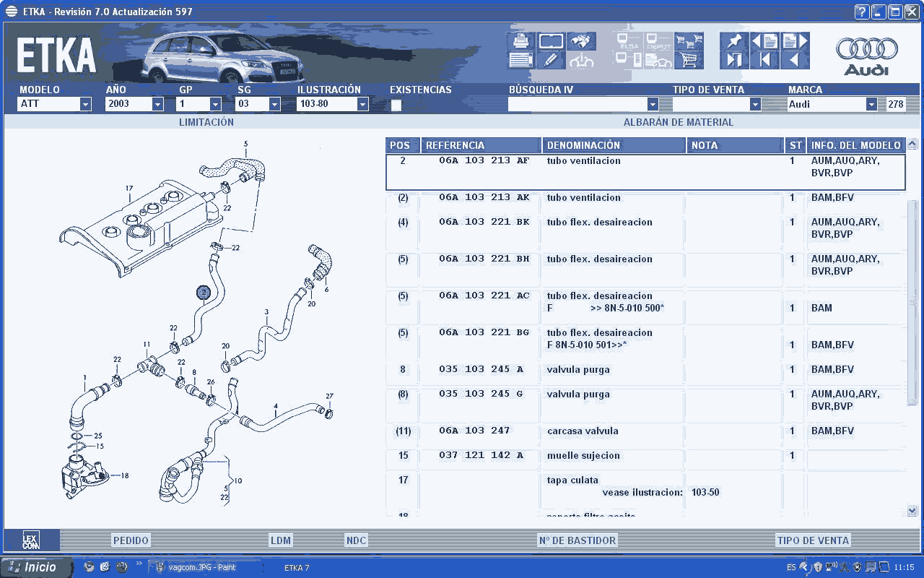The image size is (924, 578).
Task: Click the NDC button
Action: (x=356, y=540)
